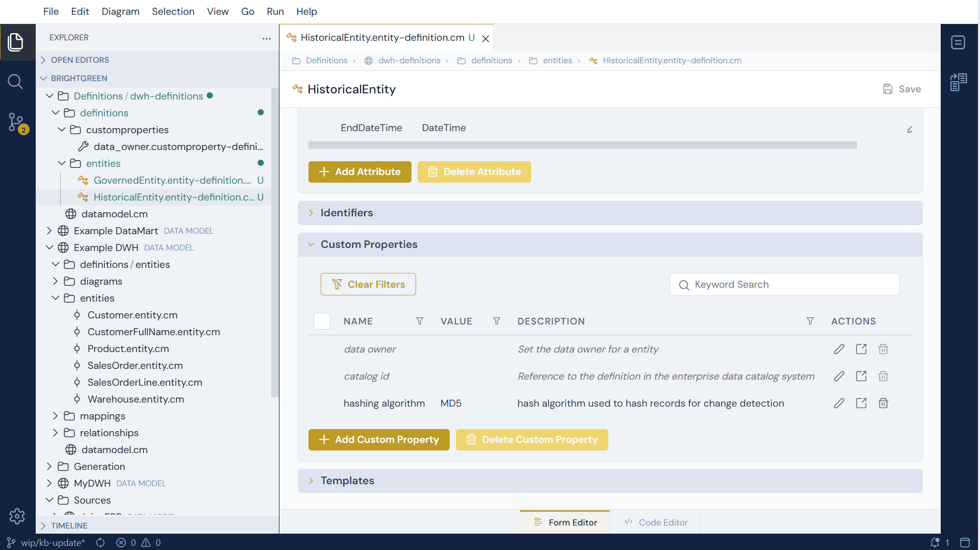
Task: Open the Diagram menu
Action: 120,11
